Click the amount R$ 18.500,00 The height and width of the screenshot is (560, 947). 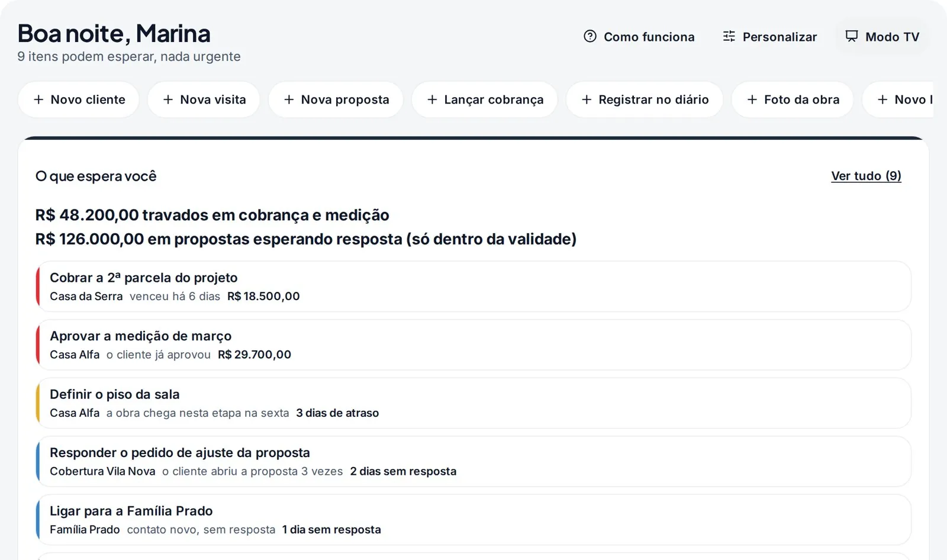click(263, 296)
